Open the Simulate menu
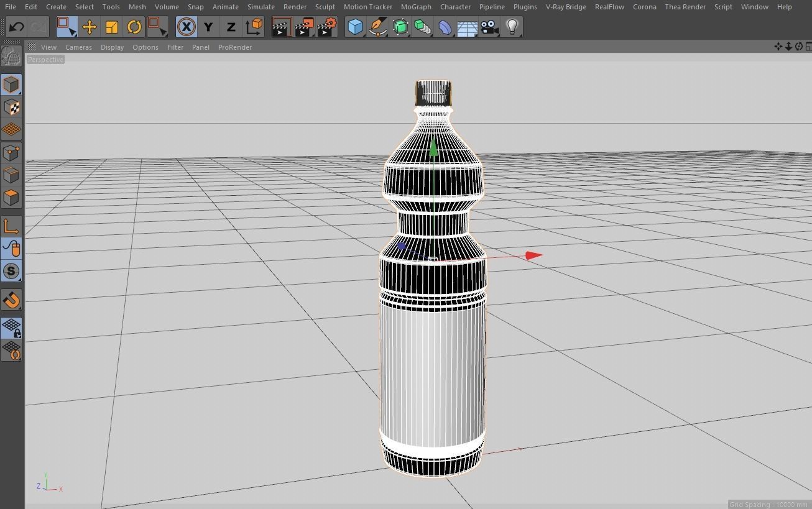Image resolution: width=812 pixels, height=509 pixels. point(261,7)
